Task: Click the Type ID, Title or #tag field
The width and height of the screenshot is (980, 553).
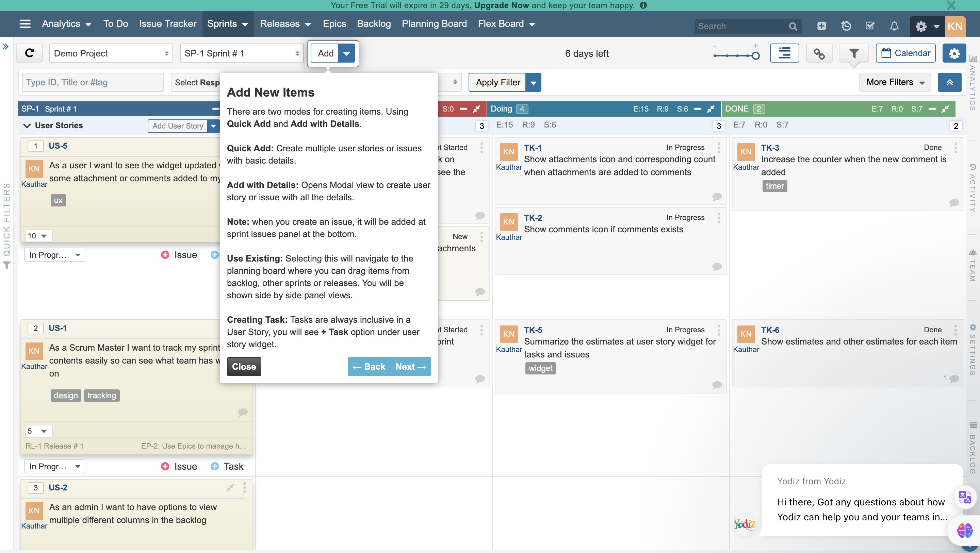Action: click(93, 83)
